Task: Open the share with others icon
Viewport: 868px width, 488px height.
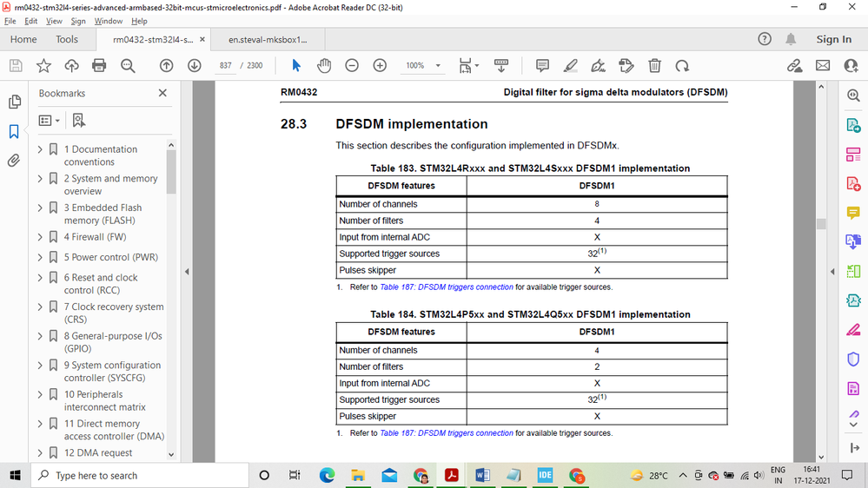Action: pos(851,66)
